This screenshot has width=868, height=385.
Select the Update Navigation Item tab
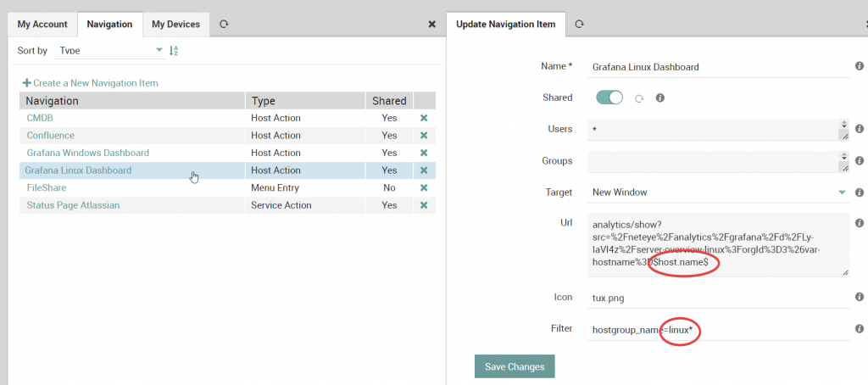click(505, 25)
